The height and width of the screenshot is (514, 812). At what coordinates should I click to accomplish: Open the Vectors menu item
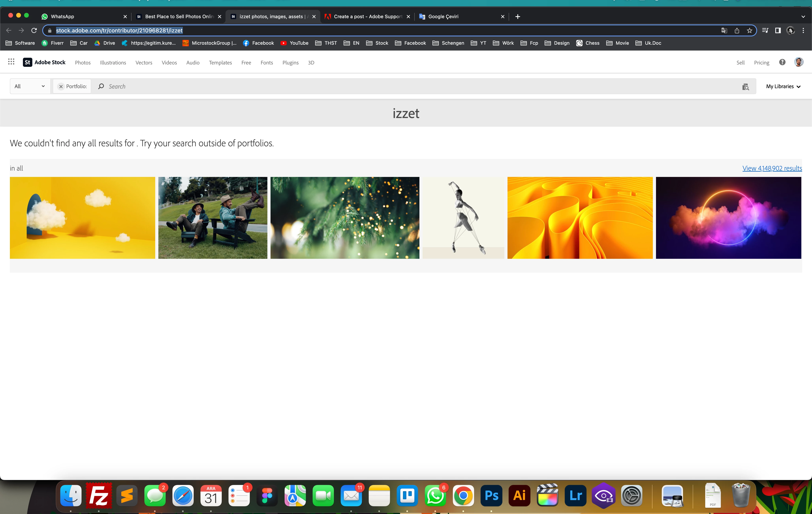[x=144, y=63]
